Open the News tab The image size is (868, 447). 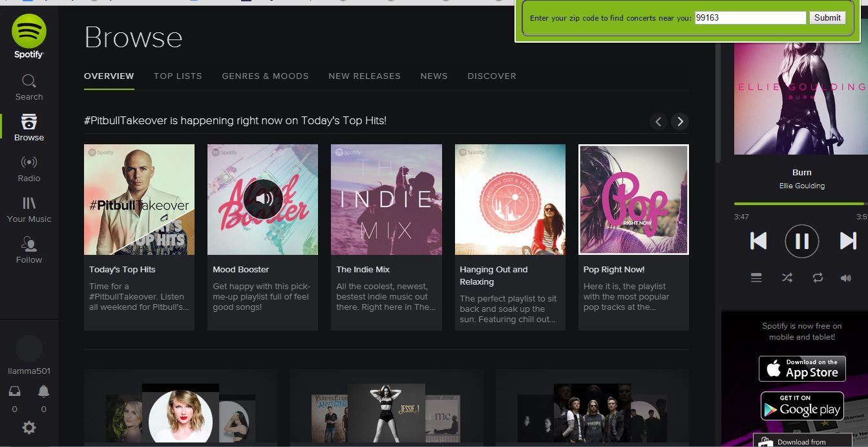(x=434, y=76)
